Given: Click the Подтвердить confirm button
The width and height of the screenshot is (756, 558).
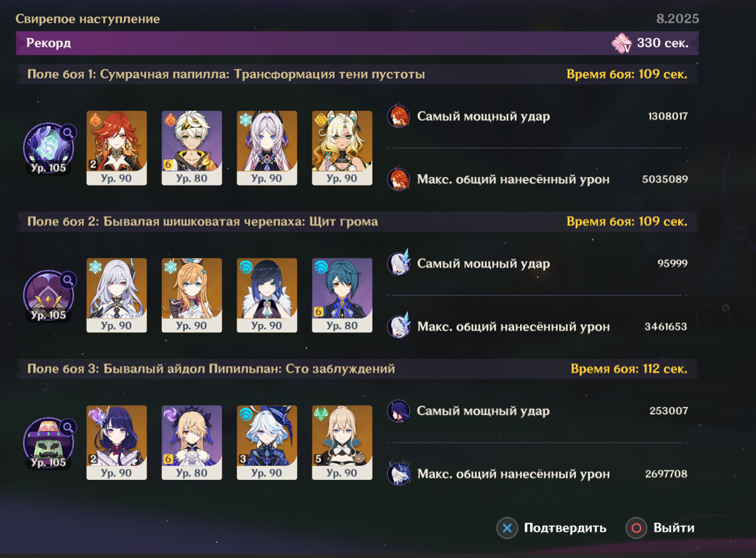Looking at the screenshot, I should click(x=552, y=528).
